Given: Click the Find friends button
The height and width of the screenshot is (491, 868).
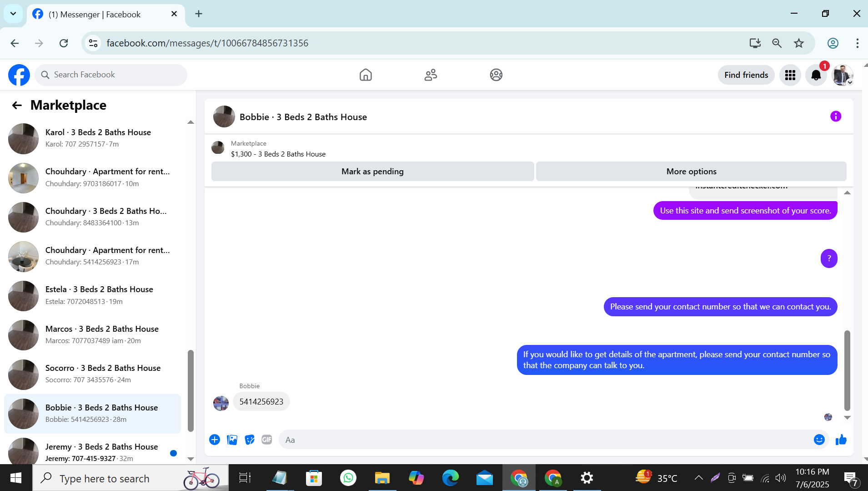Looking at the screenshot, I should pyautogui.click(x=746, y=75).
